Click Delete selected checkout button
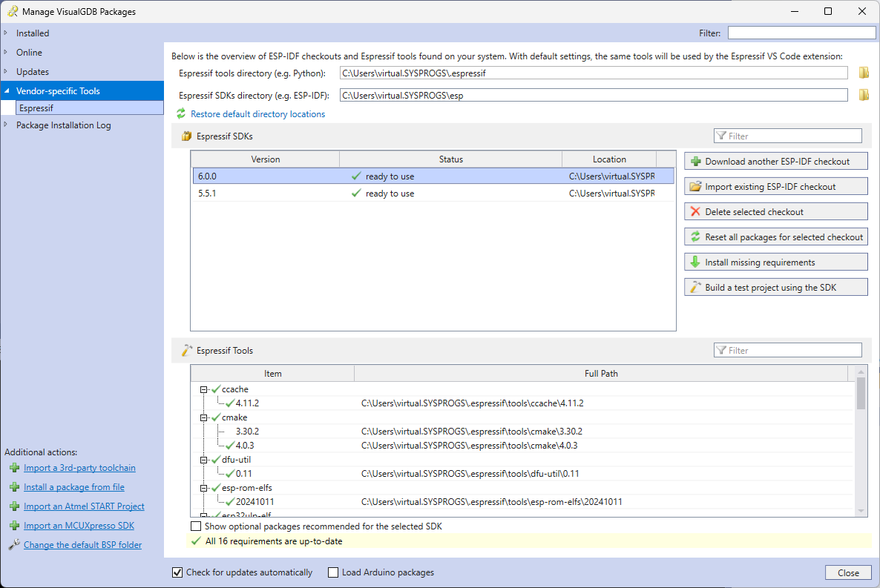 point(776,211)
